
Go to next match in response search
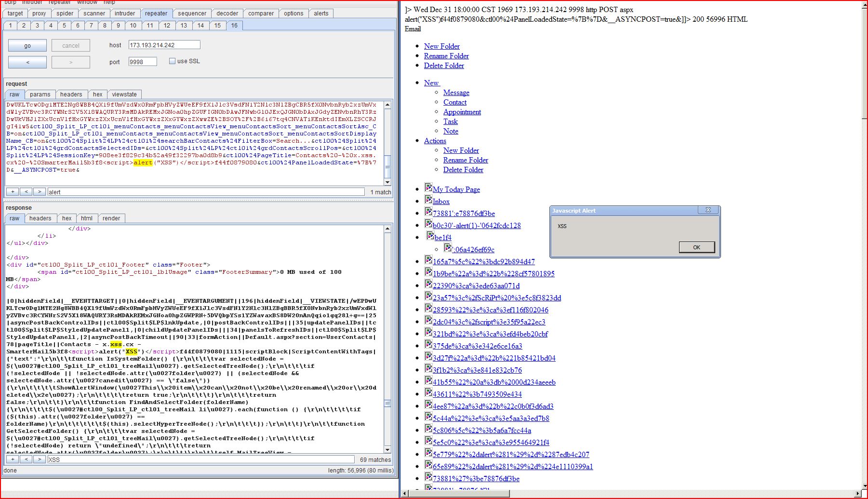pos(40,459)
